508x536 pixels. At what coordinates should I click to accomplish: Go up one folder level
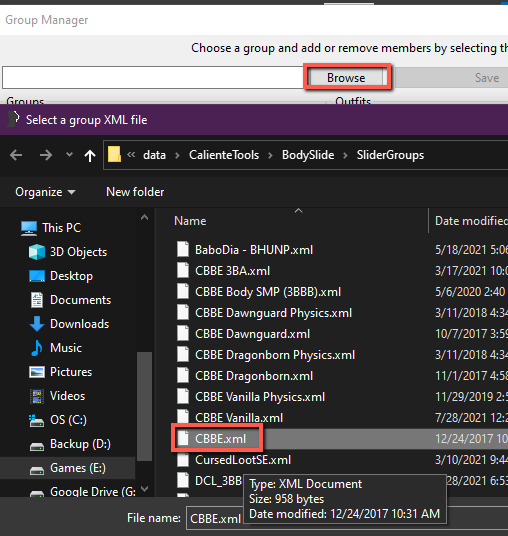[90, 156]
